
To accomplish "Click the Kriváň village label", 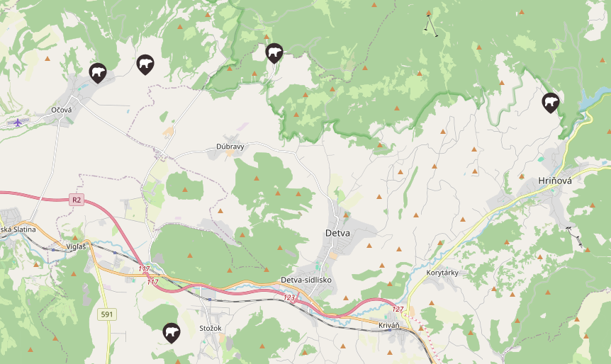I will [389, 326].
